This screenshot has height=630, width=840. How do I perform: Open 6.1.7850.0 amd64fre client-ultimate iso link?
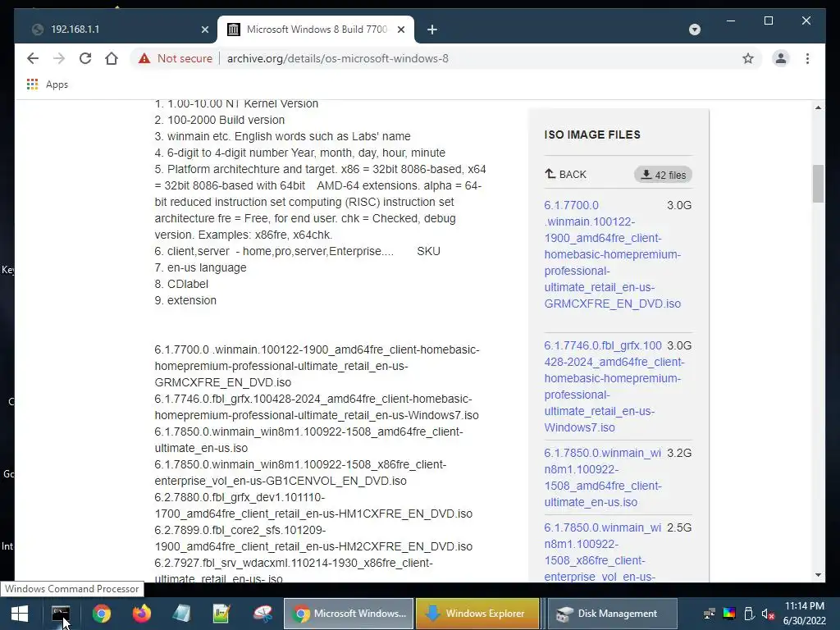tap(603, 477)
